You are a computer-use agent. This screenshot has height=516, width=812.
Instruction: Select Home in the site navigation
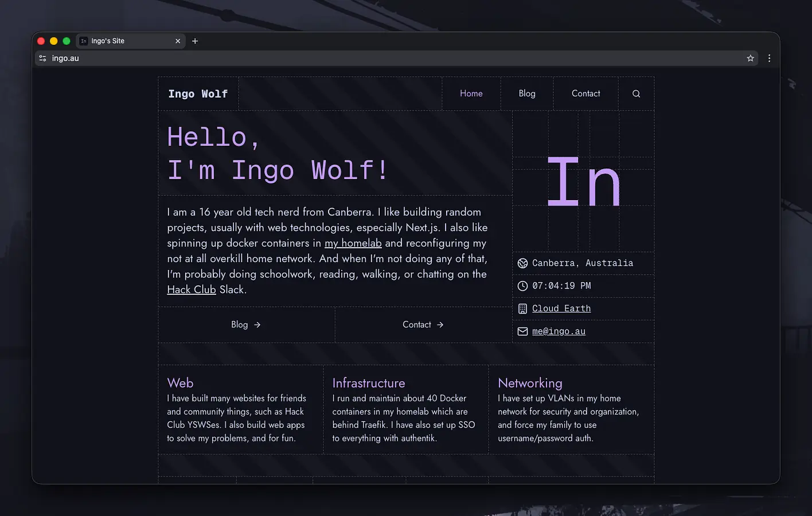tap(471, 93)
